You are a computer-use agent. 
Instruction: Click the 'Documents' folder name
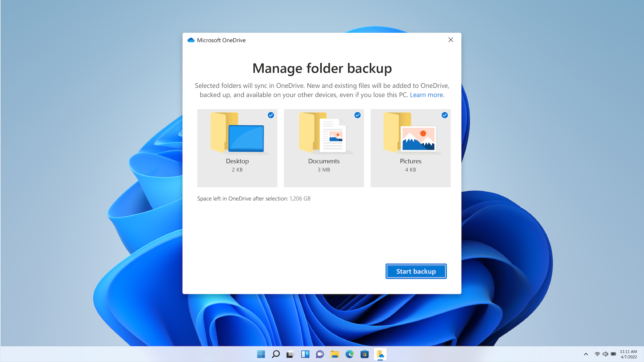pos(324,161)
